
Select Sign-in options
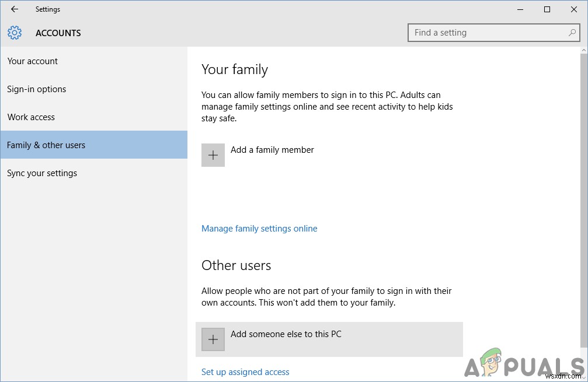[x=94, y=89]
